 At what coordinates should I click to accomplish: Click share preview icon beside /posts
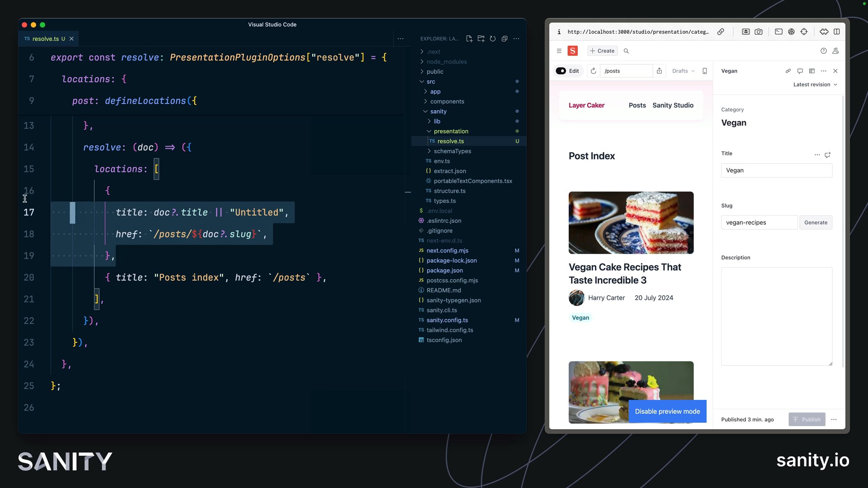[x=659, y=71]
